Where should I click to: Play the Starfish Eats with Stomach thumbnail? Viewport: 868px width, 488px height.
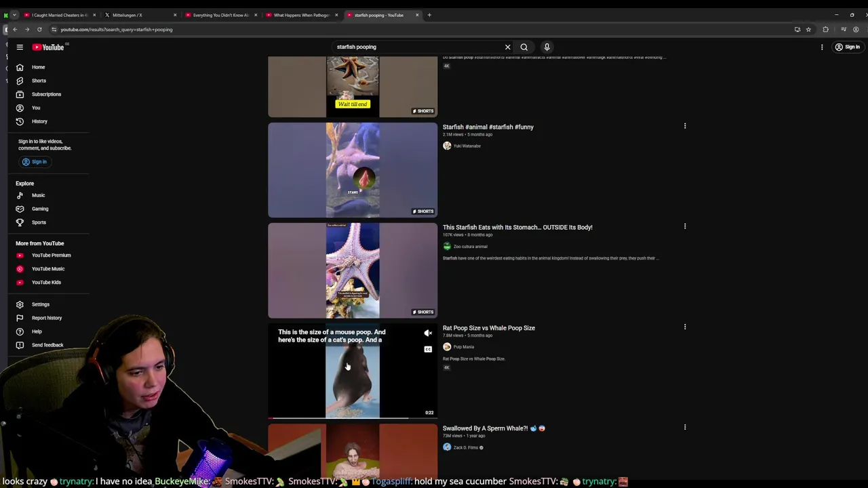(x=353, y=270)
